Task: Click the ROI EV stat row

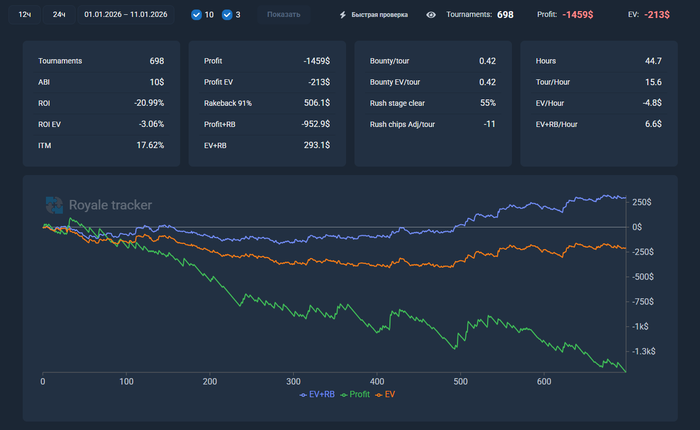Action: pos(101,124)
